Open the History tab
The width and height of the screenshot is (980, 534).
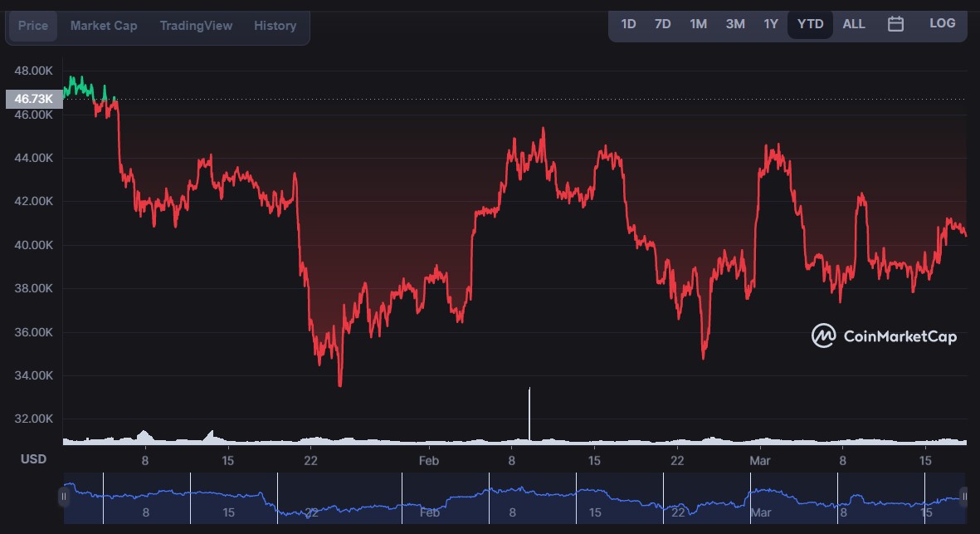coord(275,26)
